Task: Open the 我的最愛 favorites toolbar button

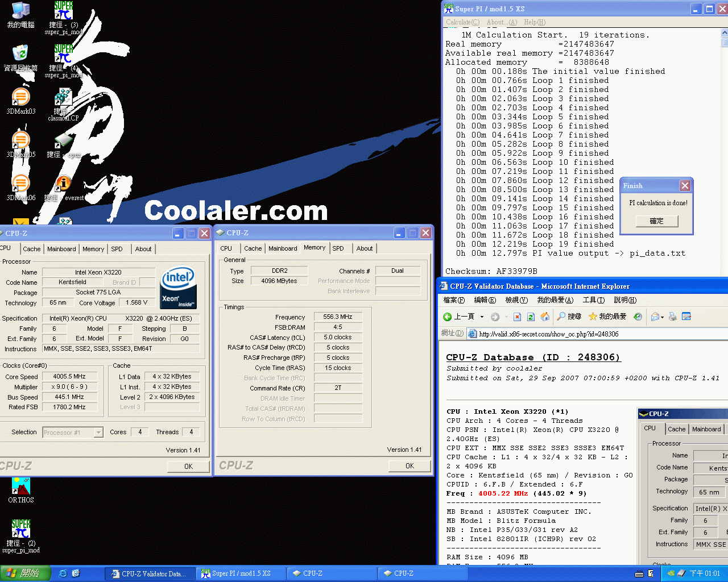Action: tap(607, 317)
